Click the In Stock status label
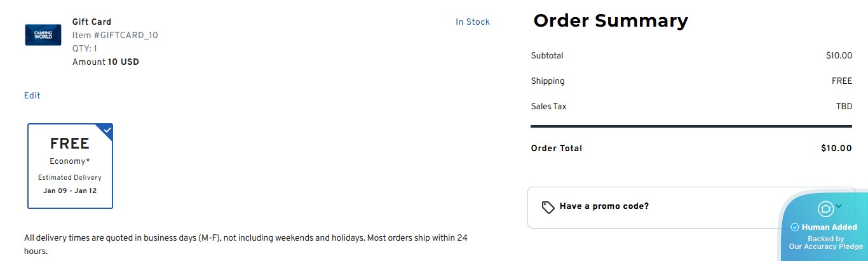 pos(472,22)
